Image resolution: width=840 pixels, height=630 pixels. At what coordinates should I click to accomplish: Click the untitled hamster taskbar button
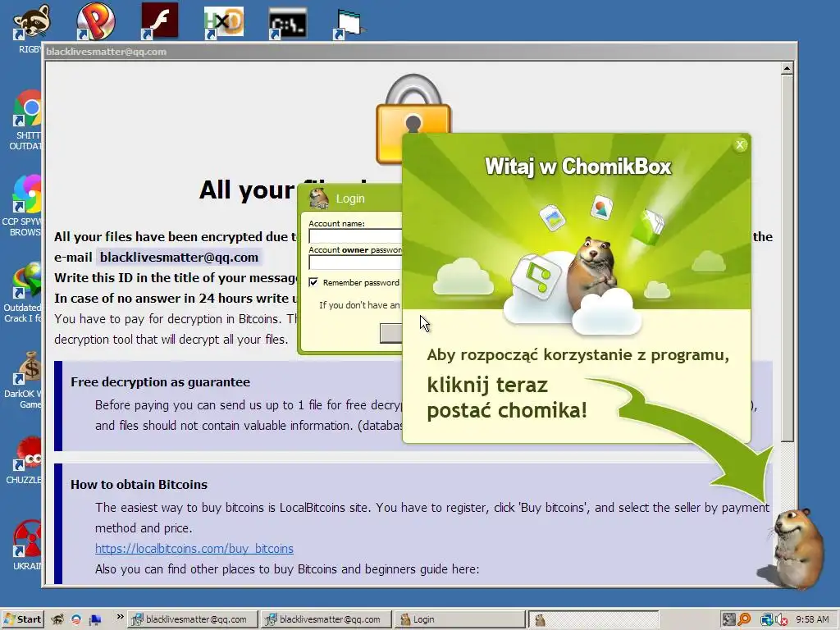(x=594, y=619)
